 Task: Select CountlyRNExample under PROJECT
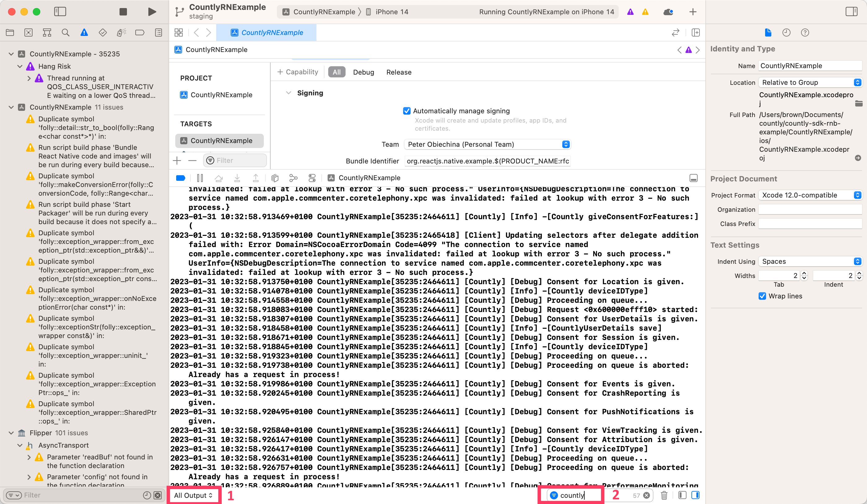coord(221,95)
